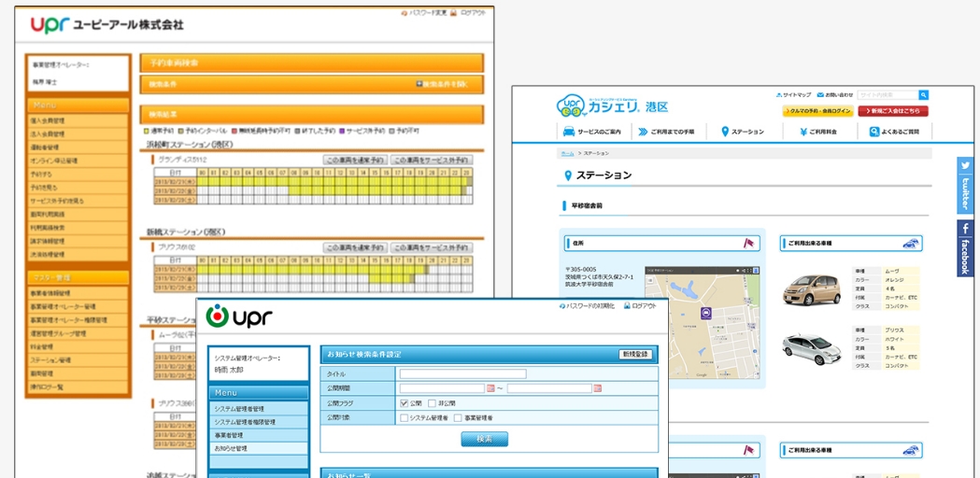Click ログアウト icon in blue window
The width and height of the screenshot is (980, 478).
tap(627, 306)
